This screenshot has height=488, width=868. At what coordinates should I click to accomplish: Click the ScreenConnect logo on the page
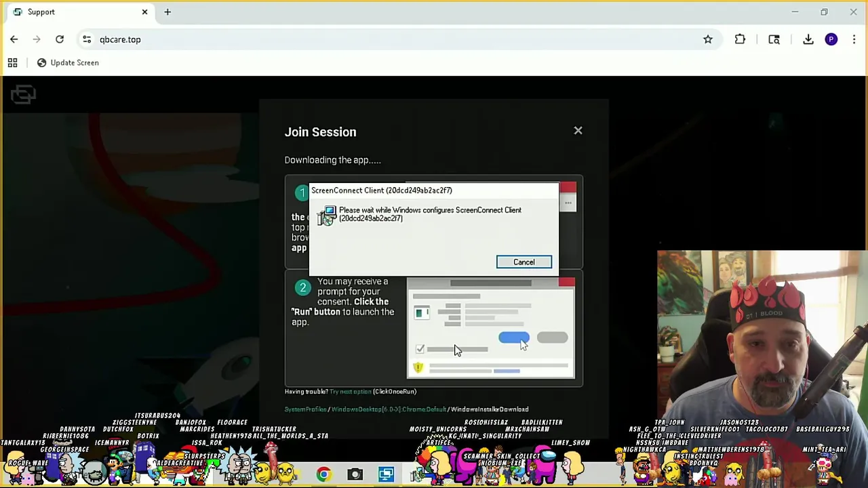(23, 94)
